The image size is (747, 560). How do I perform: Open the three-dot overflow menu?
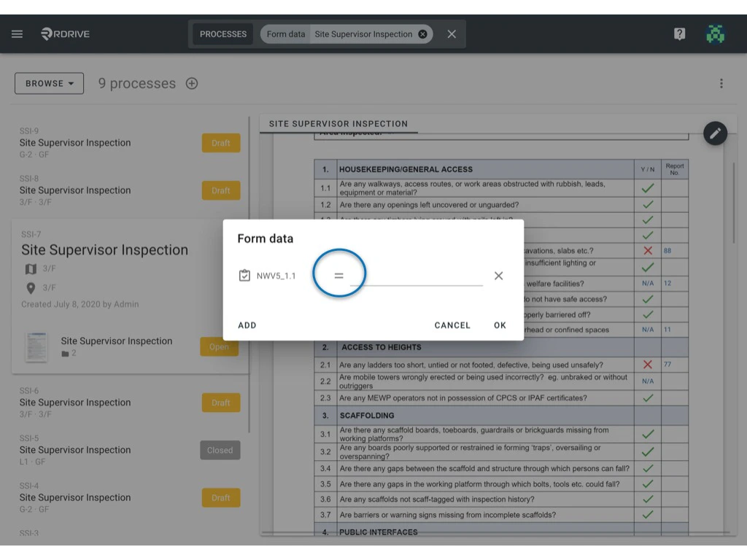(721, 83)
